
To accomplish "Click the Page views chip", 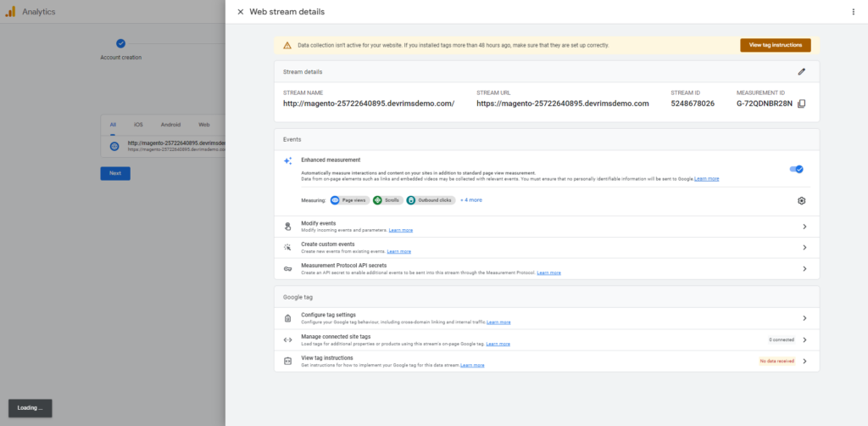I will pyautogui.click(x=350, y=200).
